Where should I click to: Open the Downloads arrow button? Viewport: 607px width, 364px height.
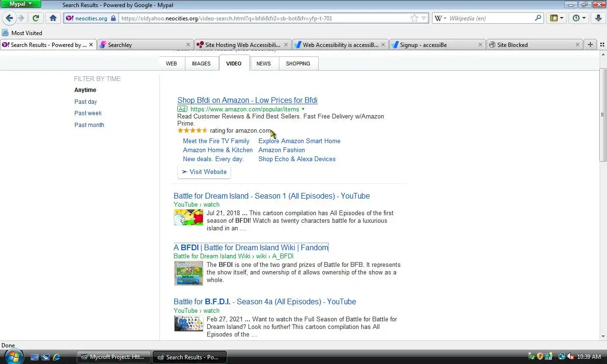tap(598, 18)
